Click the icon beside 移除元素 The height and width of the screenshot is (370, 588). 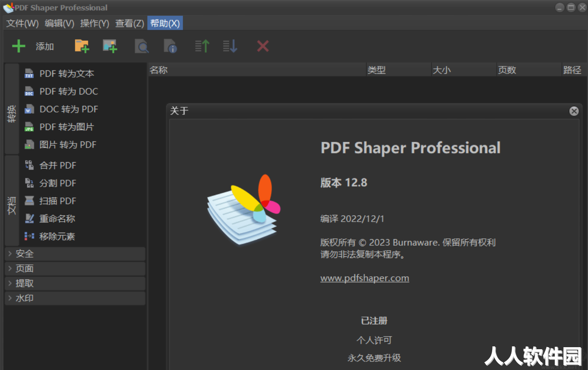click(29, 236)
